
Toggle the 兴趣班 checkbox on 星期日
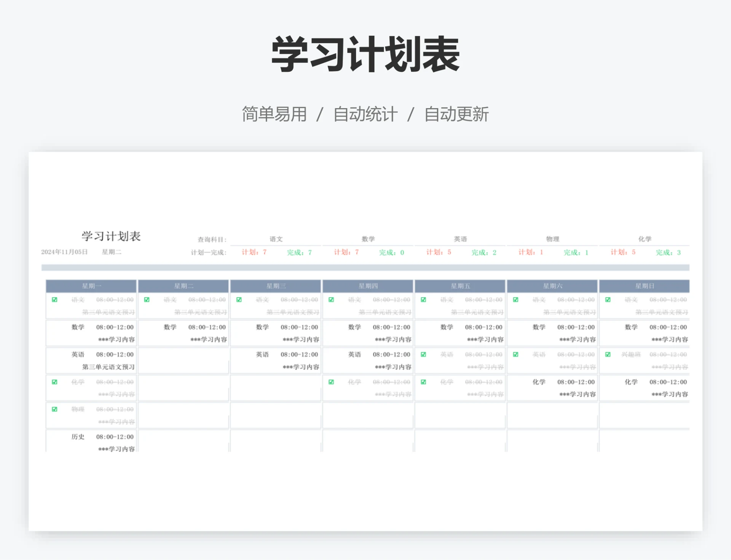point(608,354)
